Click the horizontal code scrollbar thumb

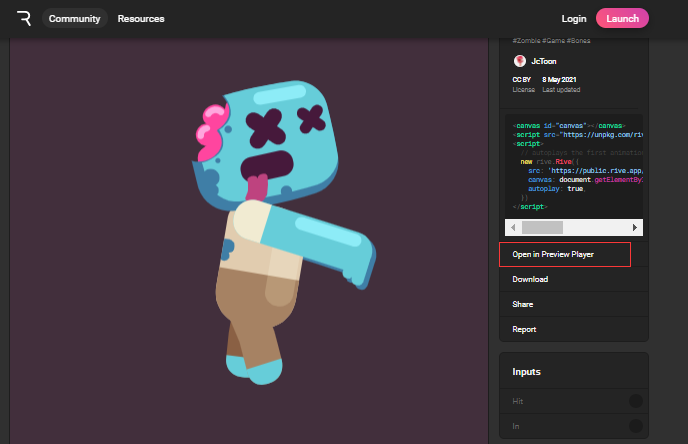click(x=542, y=227)
